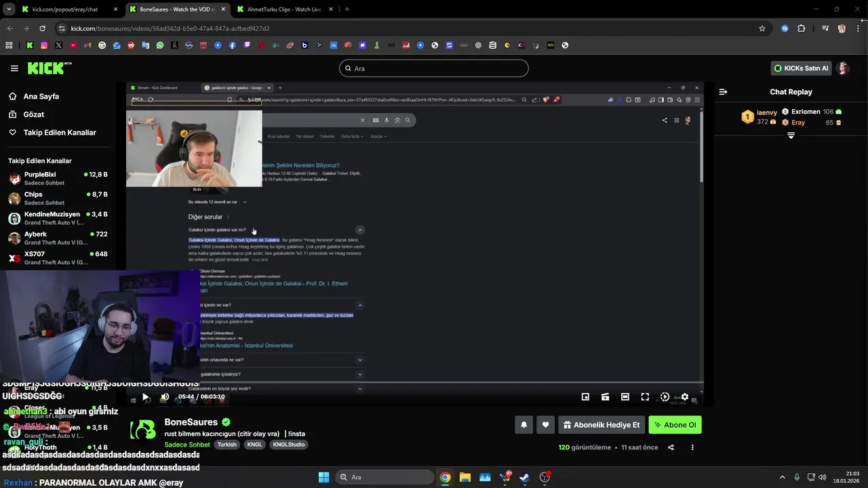The width and height of the screenshot is (868, 488).
Task: Open user avatar menu on Kick header
Action: 843,68
